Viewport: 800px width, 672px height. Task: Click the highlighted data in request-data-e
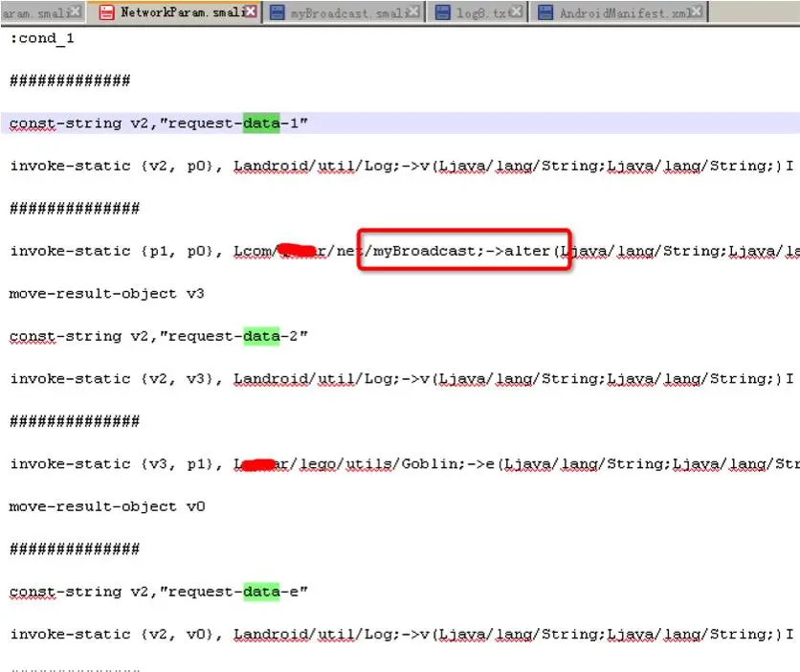pyautogui.click(x=261, y=592)
